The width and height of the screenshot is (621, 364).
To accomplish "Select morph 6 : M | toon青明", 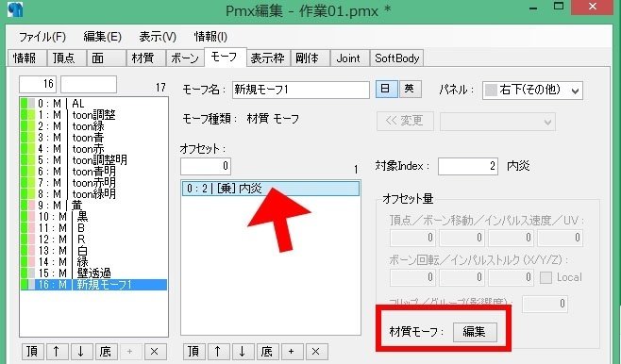I will 93,172.
